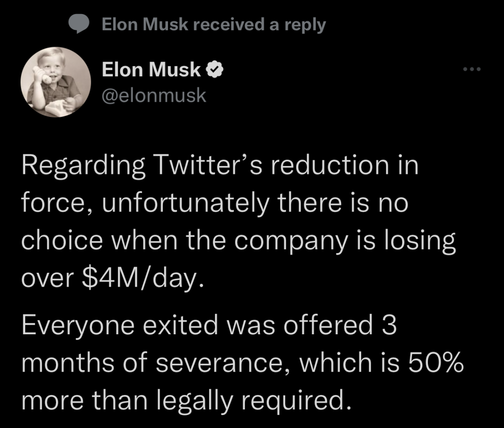Open the @elonmusk handle link

point(154,95)
